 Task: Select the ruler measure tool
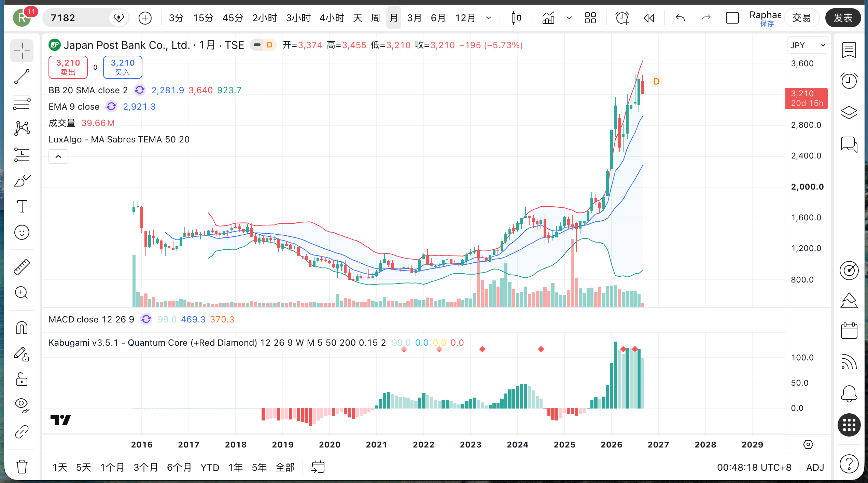22,267
